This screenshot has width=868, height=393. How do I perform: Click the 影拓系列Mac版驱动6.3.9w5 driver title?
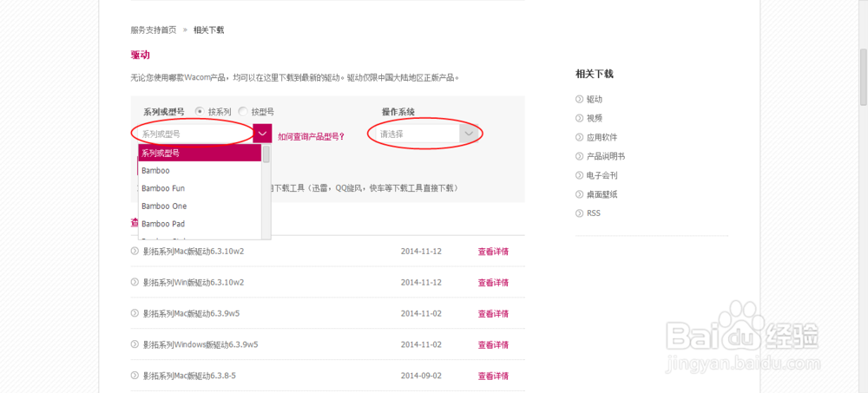coord(191,313)
